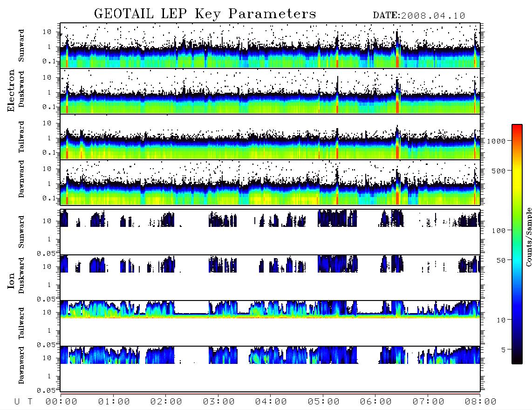Click the 1000 label on color bar

497,141
